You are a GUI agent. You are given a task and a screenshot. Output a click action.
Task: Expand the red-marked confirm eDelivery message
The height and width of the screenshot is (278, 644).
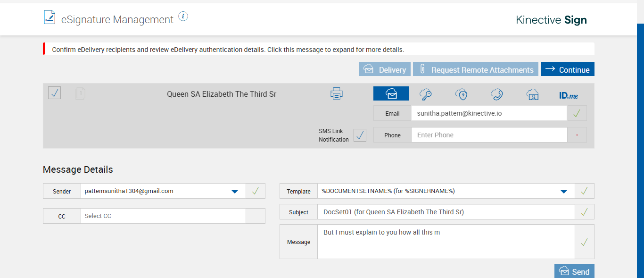tap(319, 49)
